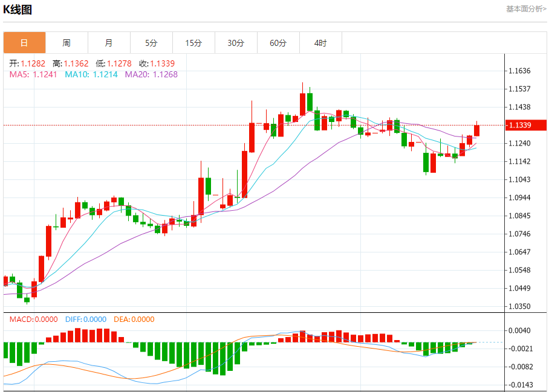The height and width of the screenshot is (392, 549).
Task: Select the 日 (daily) chart tab
Action: [25, 43]
